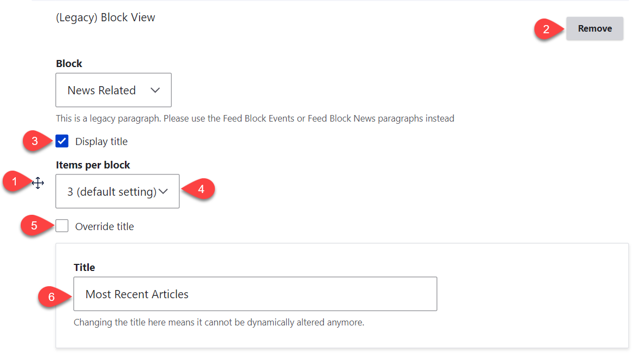Remove the Legacy Block View paragraph
This screenshot has width=644, height=362.
[594, 29]
